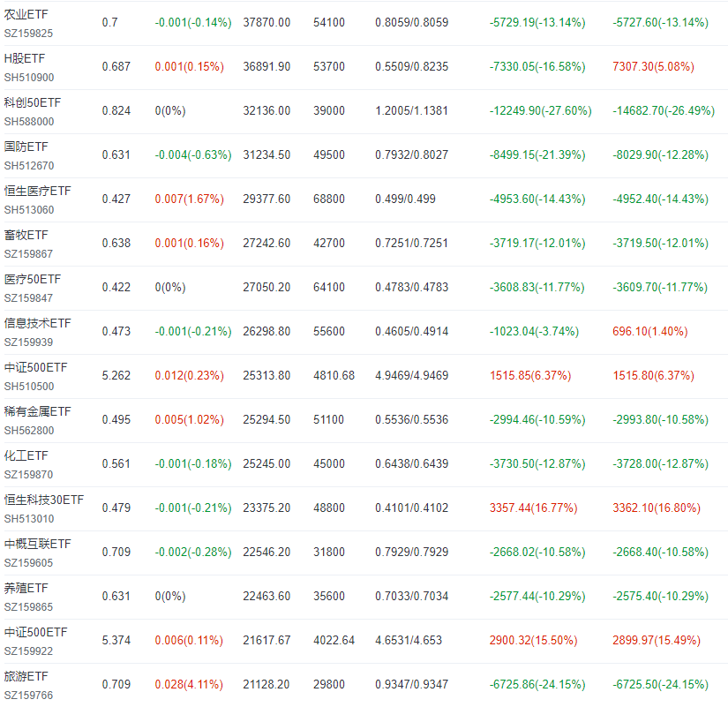This screenshot has height=707, width=728.
Task: Click gain 7307.30(5.08%) for H股ETF
Action: point(653,66)
